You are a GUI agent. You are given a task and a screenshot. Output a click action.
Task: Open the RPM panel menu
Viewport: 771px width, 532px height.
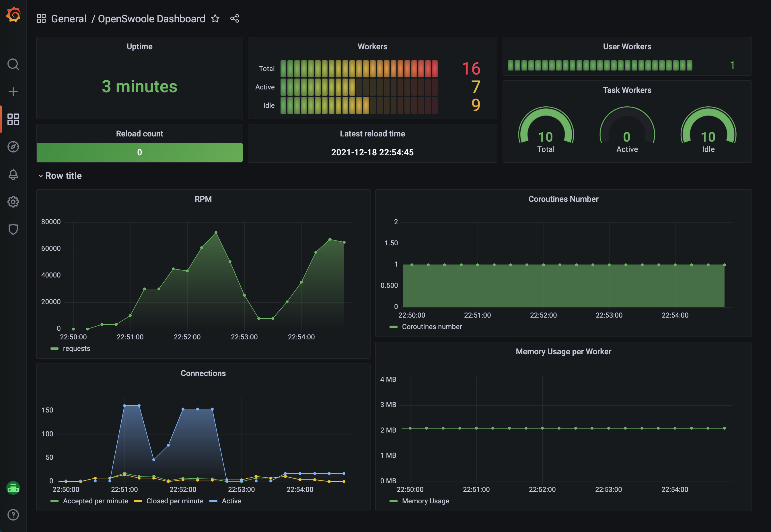pyautogui.click(x=203, y=199)
